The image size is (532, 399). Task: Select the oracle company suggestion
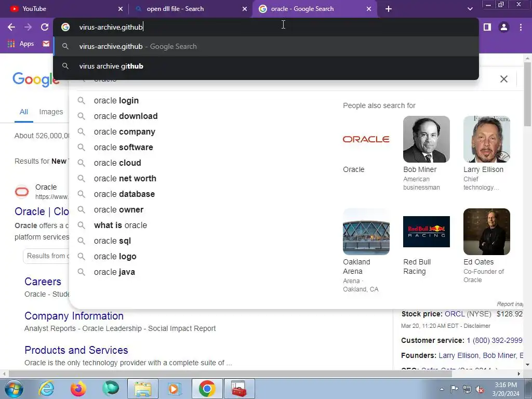tap(125, 132)
